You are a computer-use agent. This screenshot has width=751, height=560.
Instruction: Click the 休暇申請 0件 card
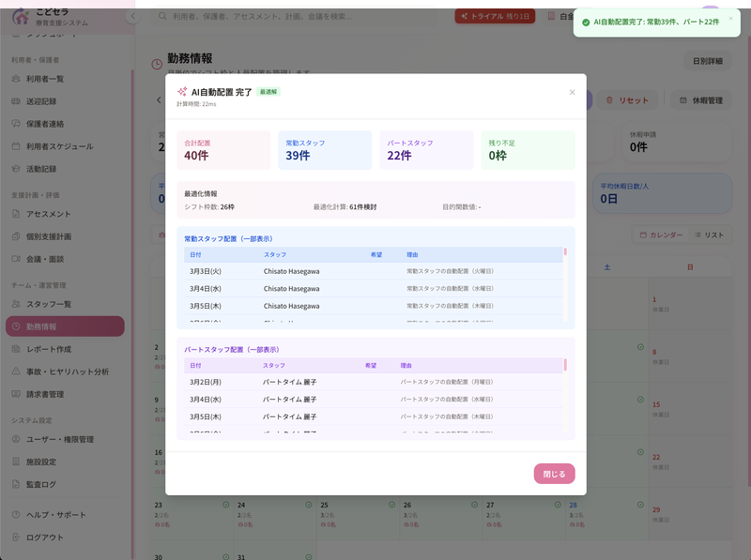(x=677, y=142)
